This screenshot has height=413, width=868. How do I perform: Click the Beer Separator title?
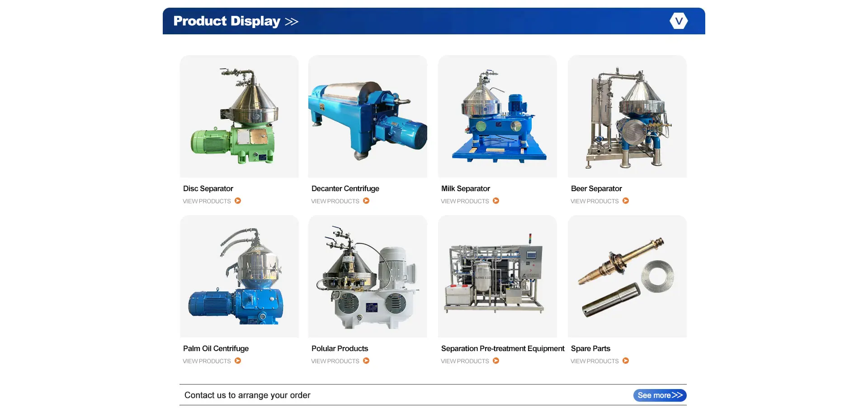(596, 188)
